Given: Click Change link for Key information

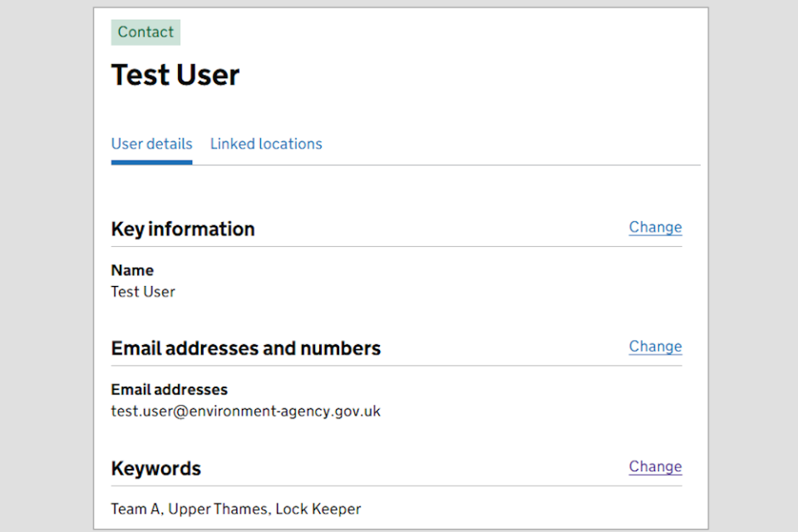Looking at the screenshot, I should coord(655,227).
